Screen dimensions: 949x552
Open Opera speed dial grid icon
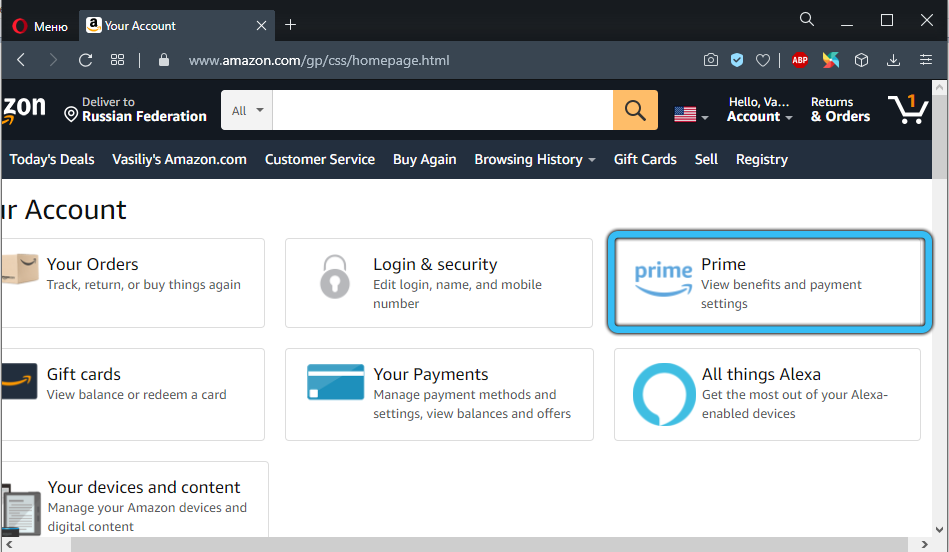click(117, 60)
